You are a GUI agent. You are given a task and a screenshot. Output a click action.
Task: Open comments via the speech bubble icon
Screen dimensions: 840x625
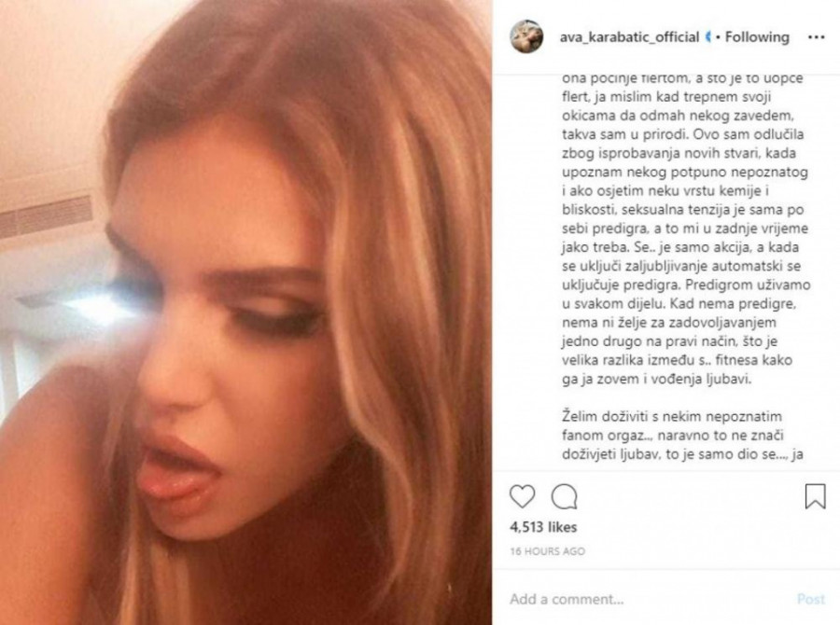point(564,496)
